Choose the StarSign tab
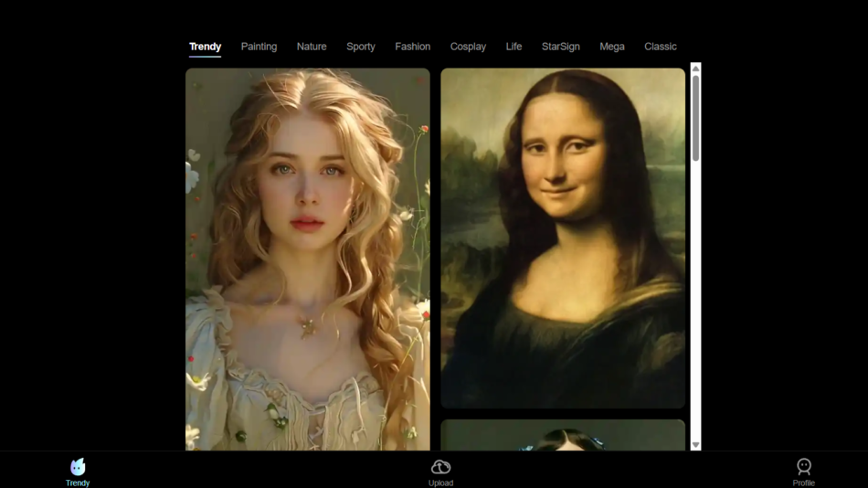868x488 pixels. click(560, 47)
